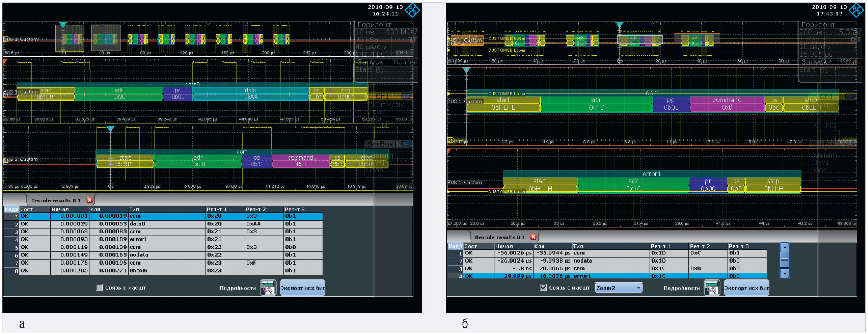Click Экспорт исх бит button in screen б
This screenshot has width=868, height=334.
click(x=746, y=288)
